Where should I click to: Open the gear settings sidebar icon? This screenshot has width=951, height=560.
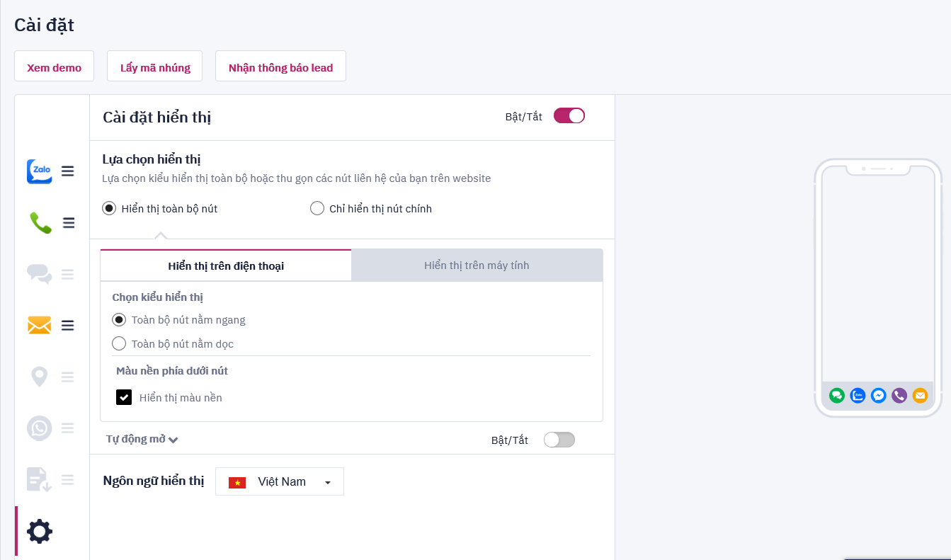tap(39, 531)
